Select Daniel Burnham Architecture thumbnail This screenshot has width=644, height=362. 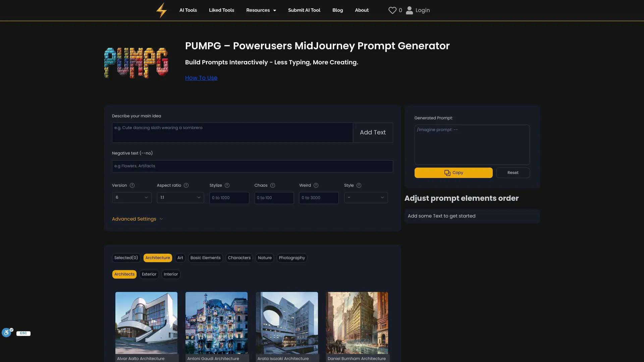(357, 323)
